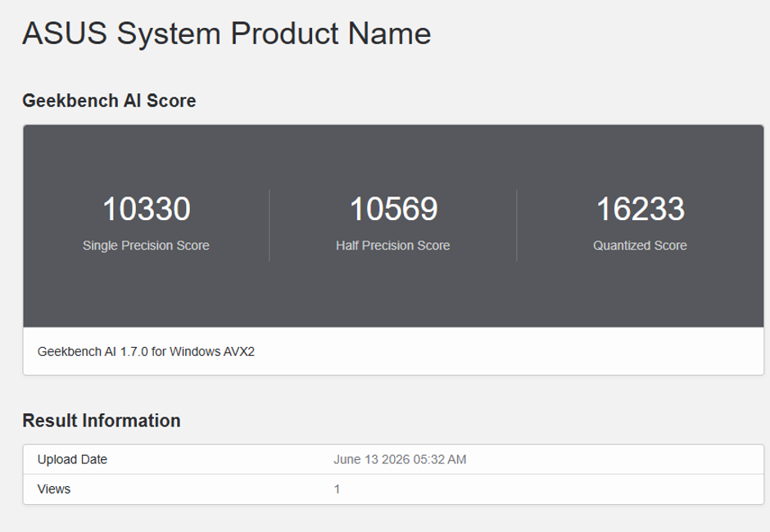Click the Upload Date label

click(x=72, y=459)
